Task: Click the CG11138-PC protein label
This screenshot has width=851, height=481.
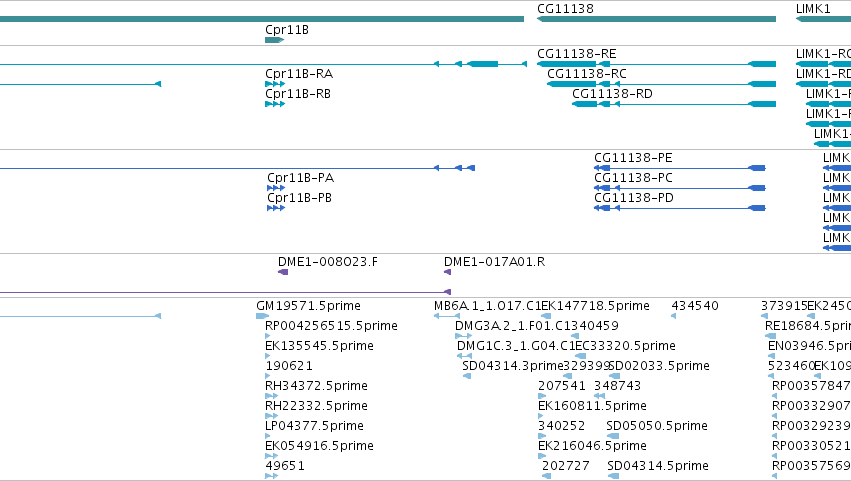Action: point(633,178)
